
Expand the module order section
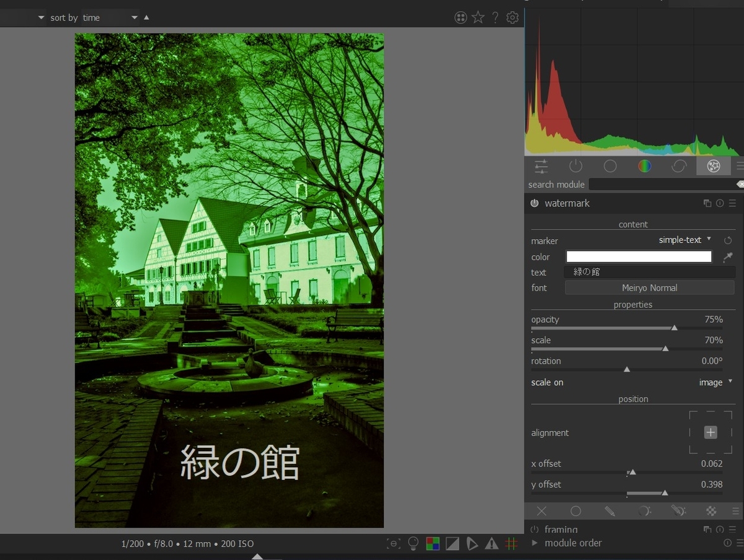(x=534, y=543)
